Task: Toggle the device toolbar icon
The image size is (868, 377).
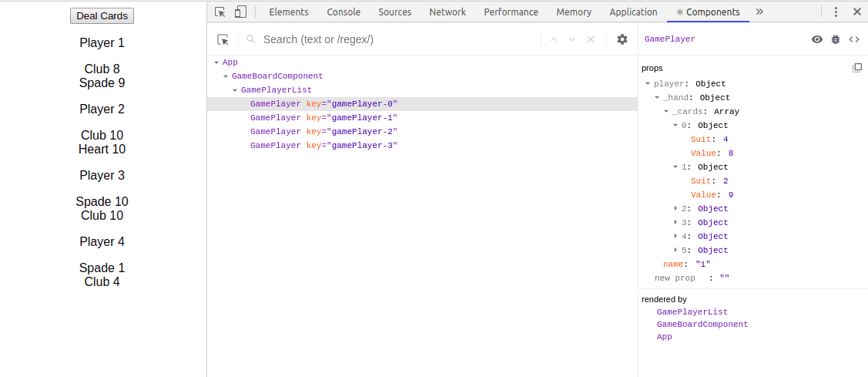Action: tap(240, 12)
